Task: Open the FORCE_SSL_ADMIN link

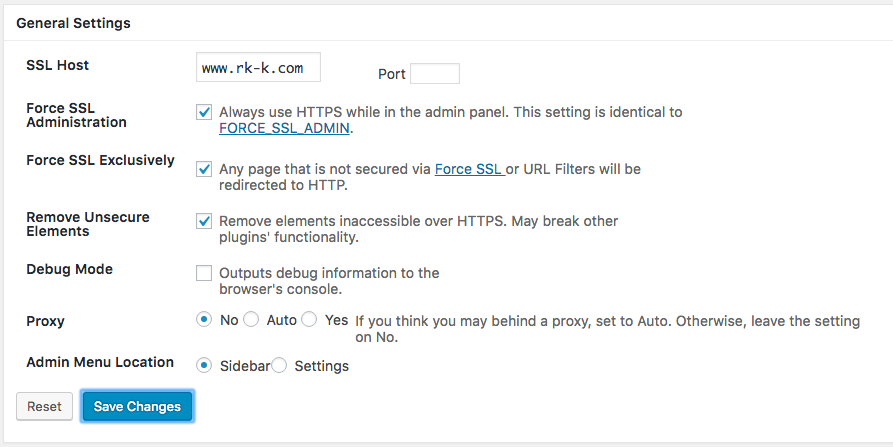Action: tap(284, 128)
